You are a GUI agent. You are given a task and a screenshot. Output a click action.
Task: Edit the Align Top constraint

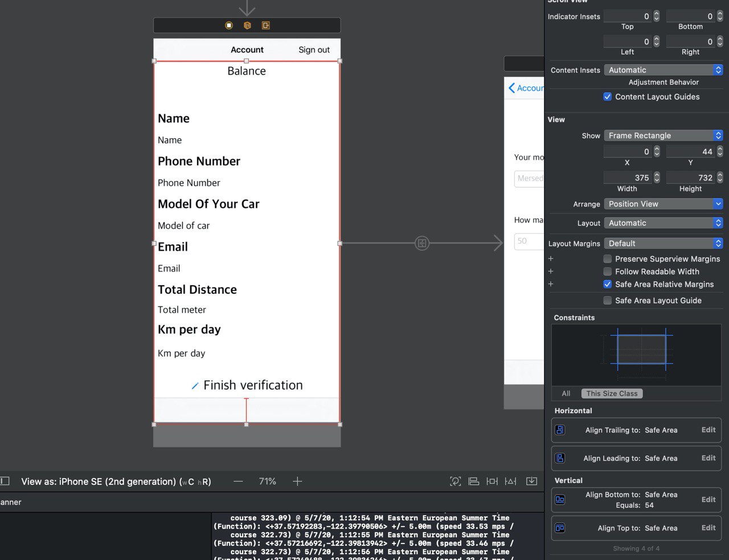(708, 528)
